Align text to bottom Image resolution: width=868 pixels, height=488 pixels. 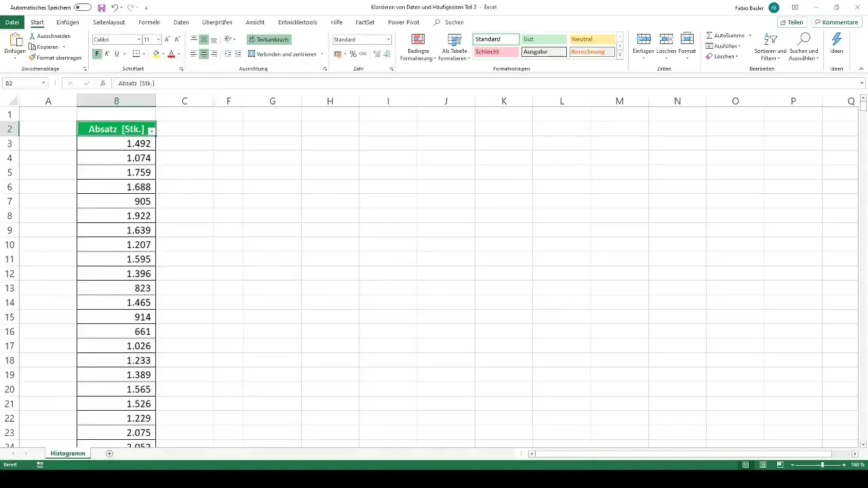[x=214, y=39]
